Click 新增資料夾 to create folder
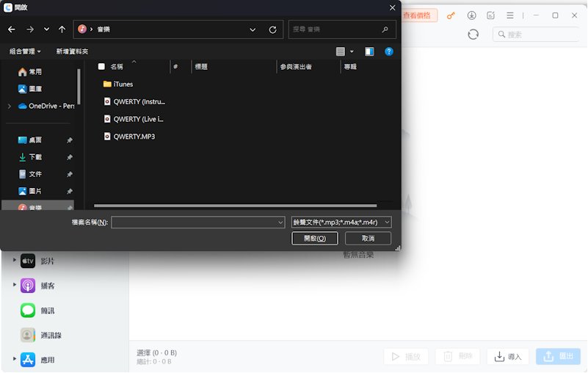588x373 pixels. click(x=72, y=51)
